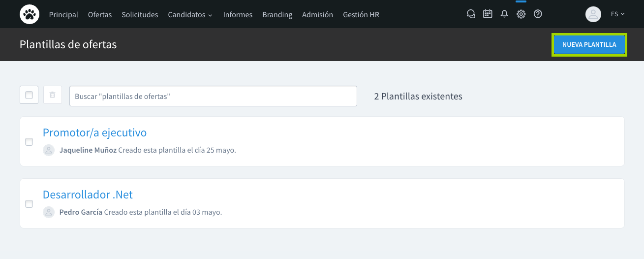This screenshot has height=259, width=644.
Task: Open the chat messages icon
Action: pos(471,14)
